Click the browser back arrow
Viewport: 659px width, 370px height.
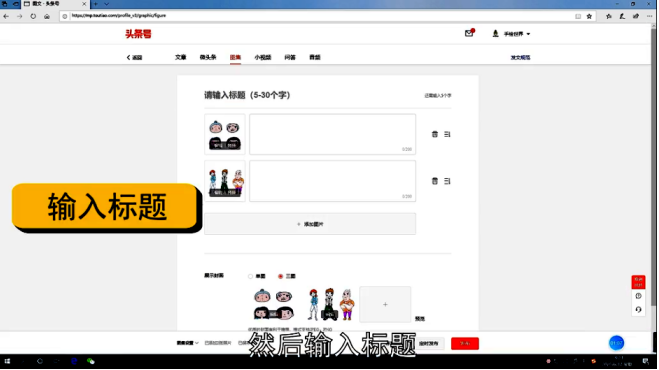tap(6, 16)
